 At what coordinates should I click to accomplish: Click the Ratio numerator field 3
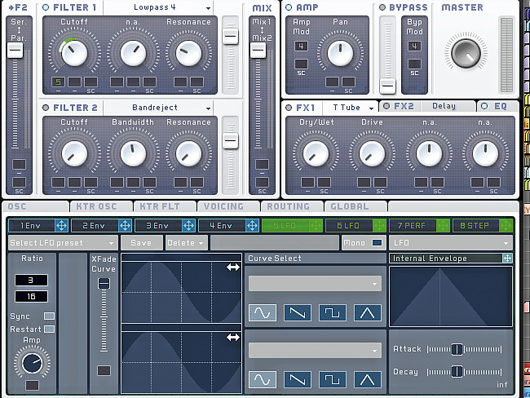coord(31,280)
